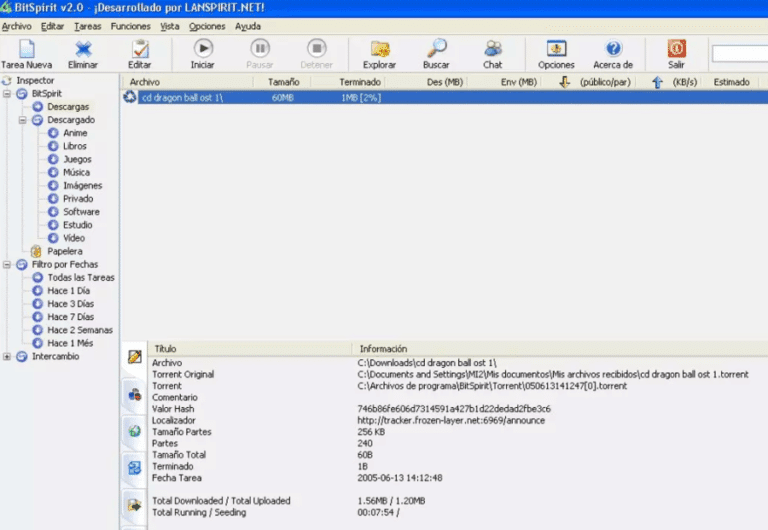Open the Opciones toolbar icon
Image resolution: width=768 pixels, height=530 pixels.
pyautogui.click(x=556, y=48)
